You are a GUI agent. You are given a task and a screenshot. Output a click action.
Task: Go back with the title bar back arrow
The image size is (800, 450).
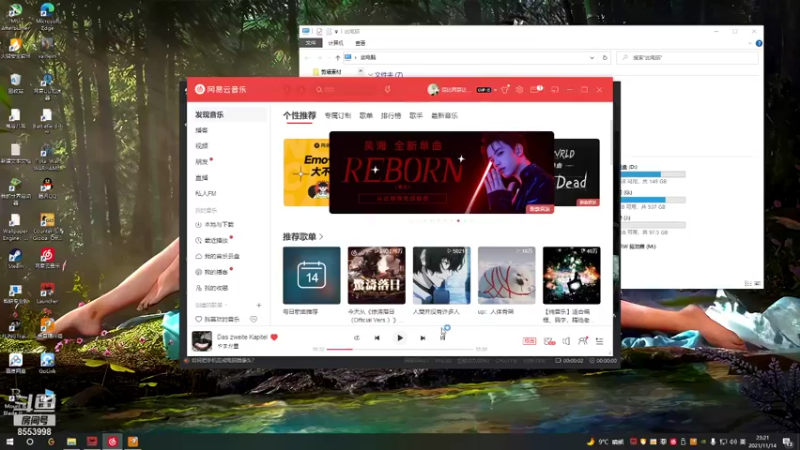point(287,90)
